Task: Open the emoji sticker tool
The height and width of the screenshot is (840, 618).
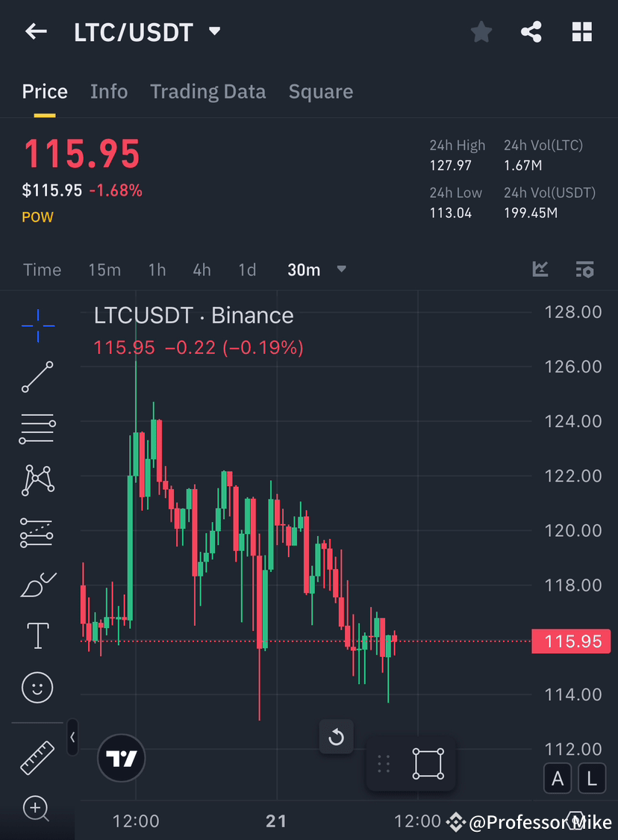Action: click(37, 687)
